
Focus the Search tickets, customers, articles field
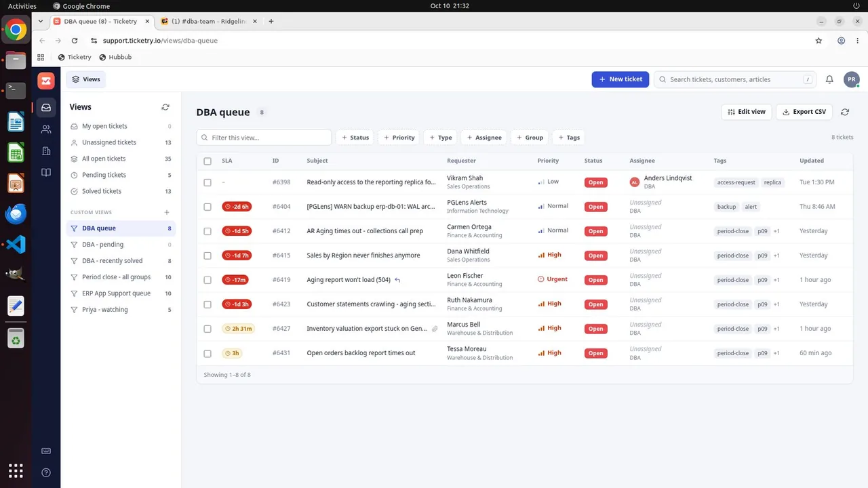pyautogui.click(x=735, y=79)
